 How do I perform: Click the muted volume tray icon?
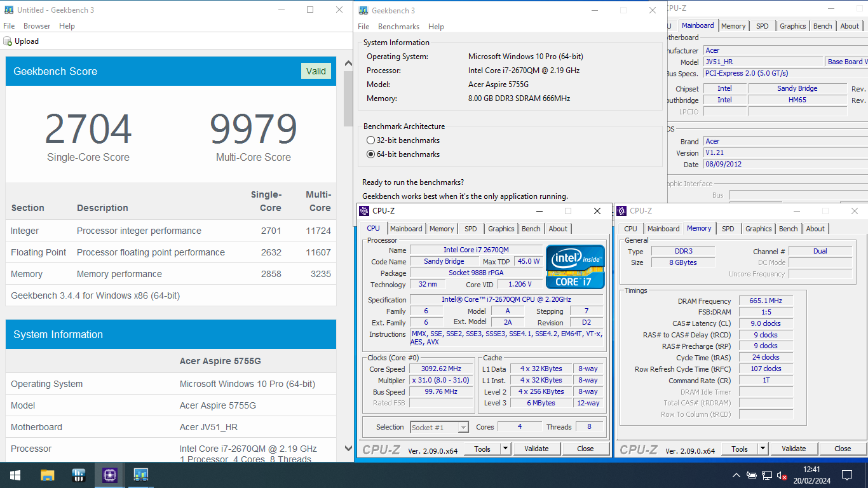(x=782, y=475)
